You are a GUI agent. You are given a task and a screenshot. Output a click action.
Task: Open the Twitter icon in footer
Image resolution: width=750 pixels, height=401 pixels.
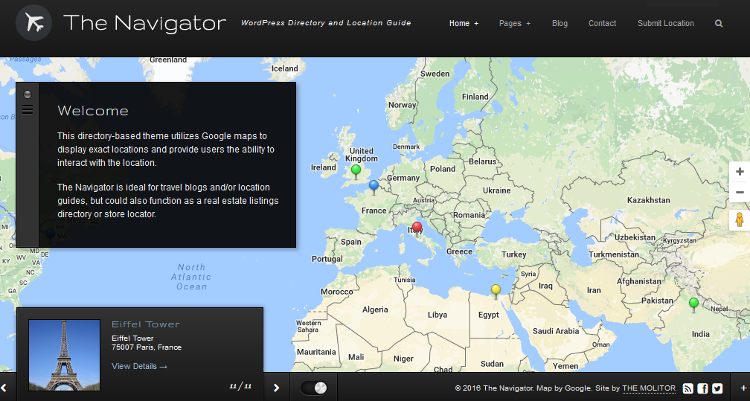click(717, 388)
